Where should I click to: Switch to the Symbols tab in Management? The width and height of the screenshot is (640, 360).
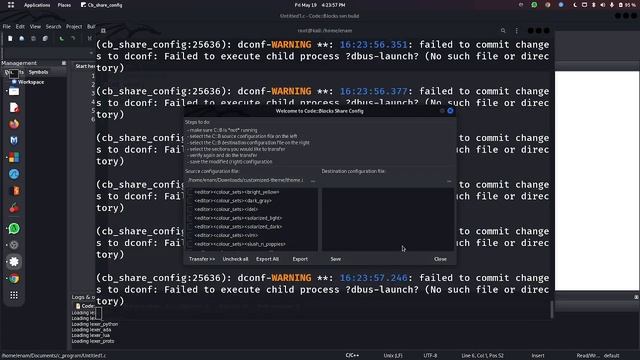point(38,72)
